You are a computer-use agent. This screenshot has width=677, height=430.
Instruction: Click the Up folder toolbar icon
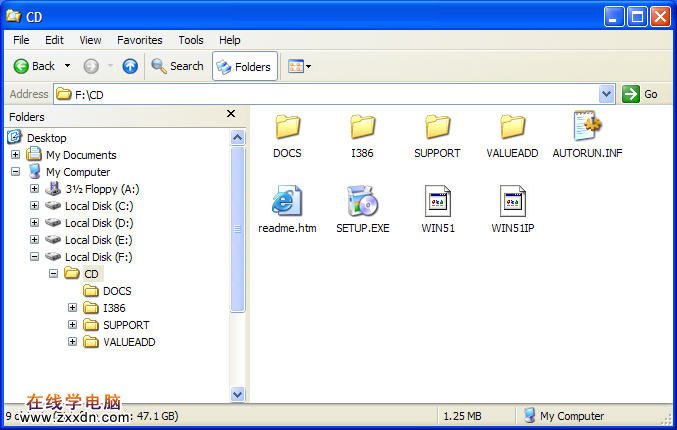point(130,66)
